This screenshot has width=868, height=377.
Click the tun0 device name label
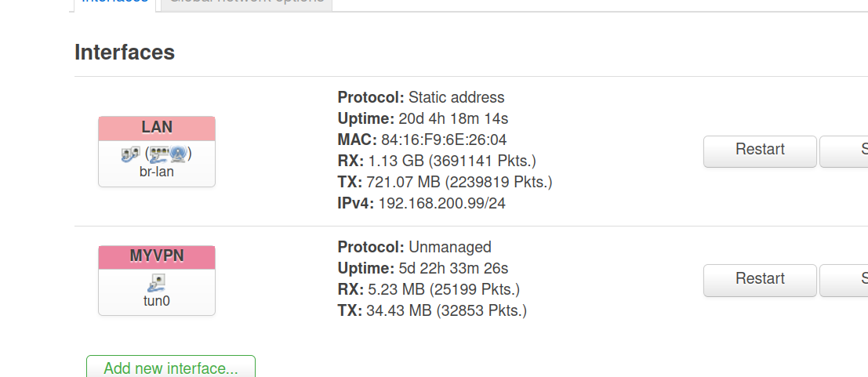point(157,300)
